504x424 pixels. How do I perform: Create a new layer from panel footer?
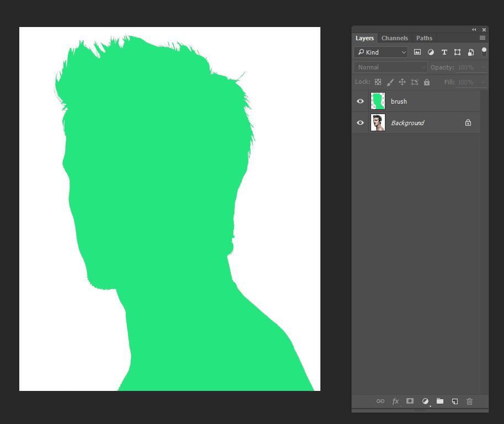(455, 401)
